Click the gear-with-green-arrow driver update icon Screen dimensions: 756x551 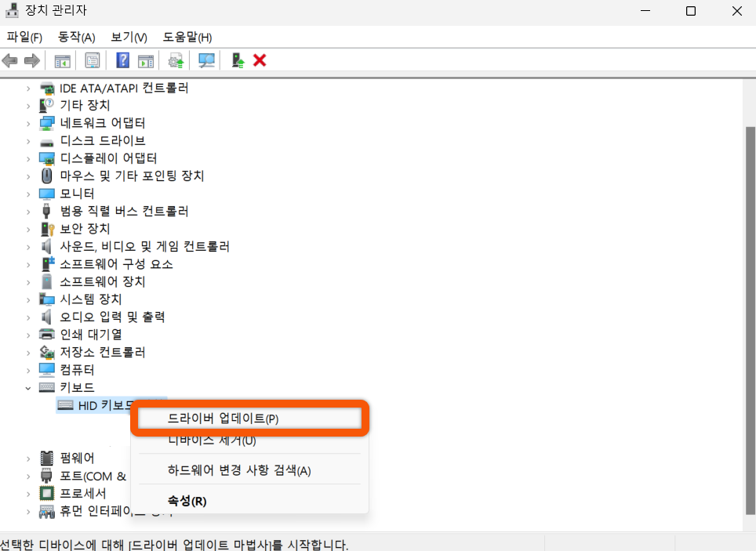coord(174,60)
